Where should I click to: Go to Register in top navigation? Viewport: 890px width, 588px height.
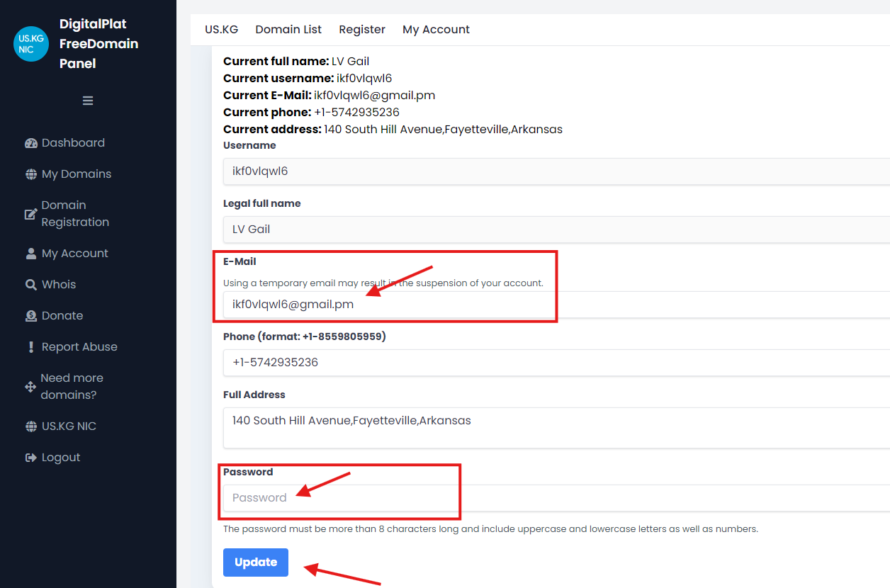click(x=362, y=30)
